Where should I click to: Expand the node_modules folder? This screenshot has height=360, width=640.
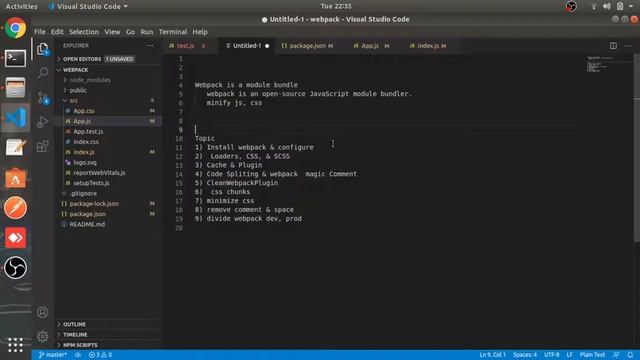click(x=90, y=80)
